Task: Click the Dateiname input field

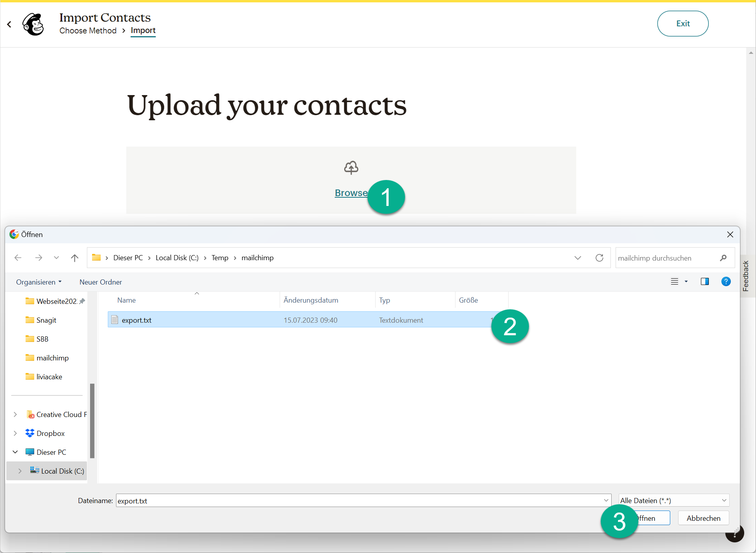Action: 358,501
